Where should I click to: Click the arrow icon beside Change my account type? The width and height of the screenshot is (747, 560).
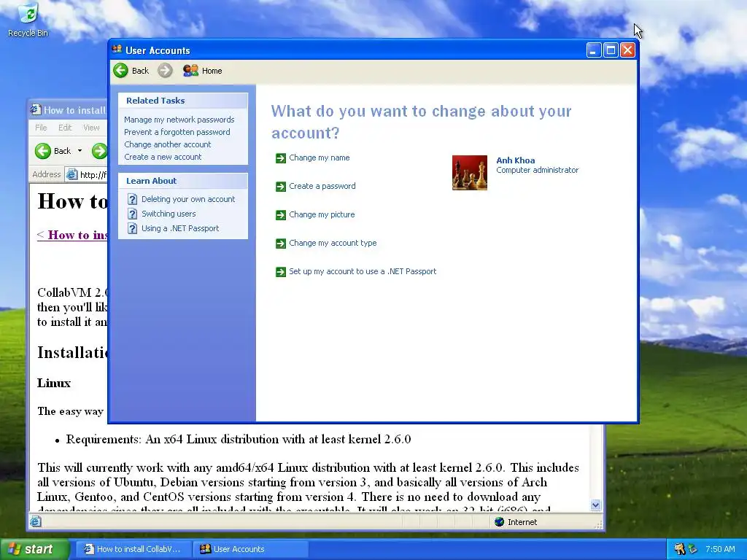[281, 244]
